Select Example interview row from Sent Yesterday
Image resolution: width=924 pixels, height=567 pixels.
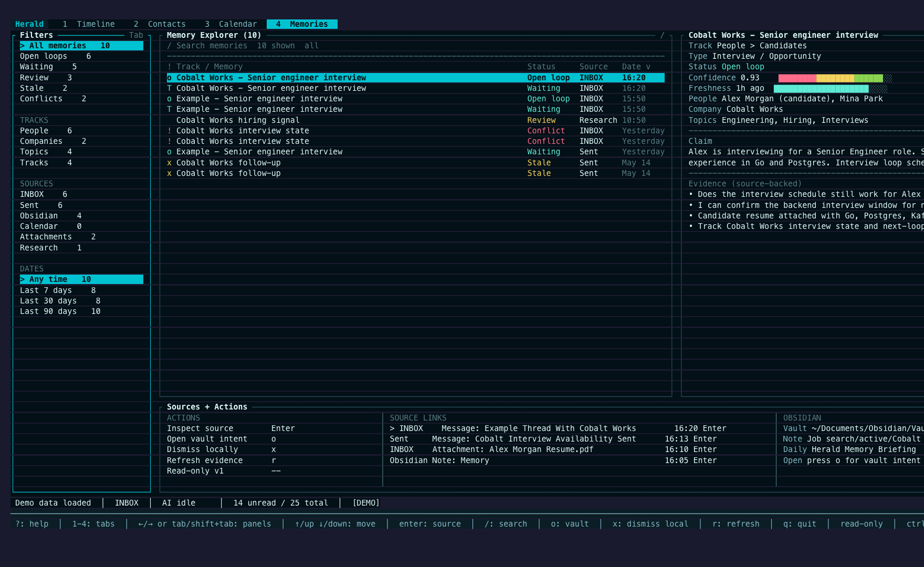tap(415, 152)
